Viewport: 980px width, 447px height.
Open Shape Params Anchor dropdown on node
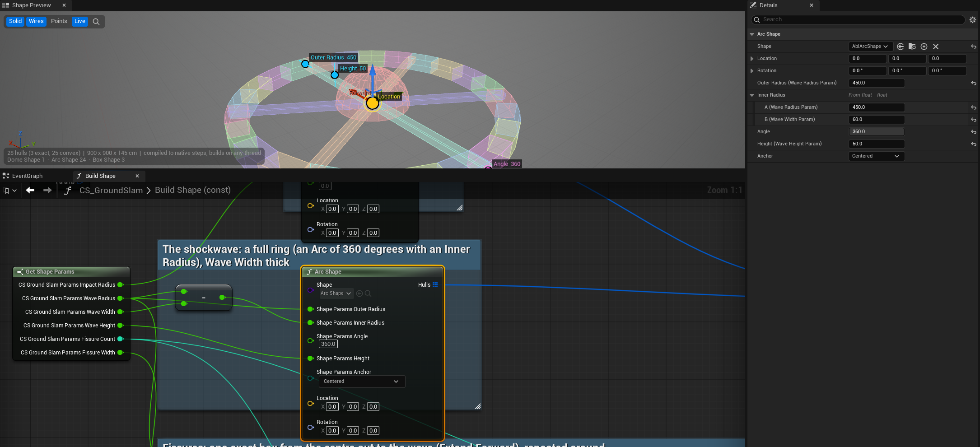362,382
